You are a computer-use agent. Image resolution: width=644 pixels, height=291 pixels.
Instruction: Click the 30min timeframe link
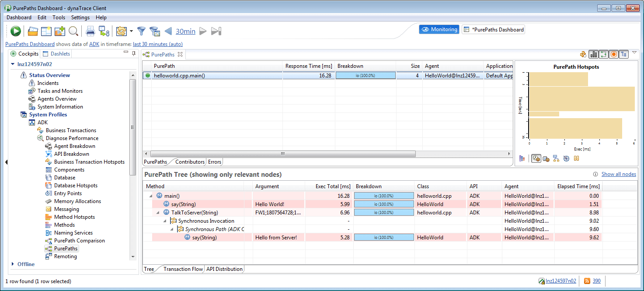click(185, 31)
